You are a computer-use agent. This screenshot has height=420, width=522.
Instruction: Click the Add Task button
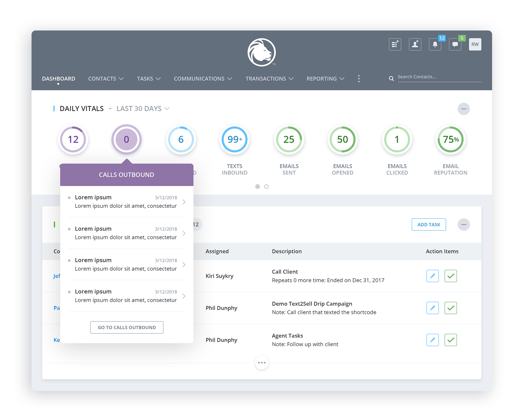tap(428, 224)
